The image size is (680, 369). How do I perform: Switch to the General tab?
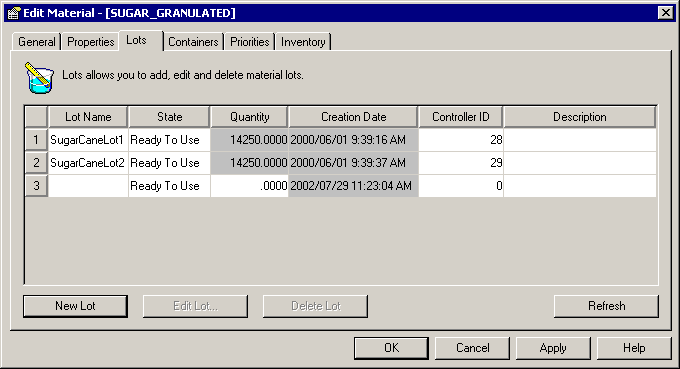(36, 42)
